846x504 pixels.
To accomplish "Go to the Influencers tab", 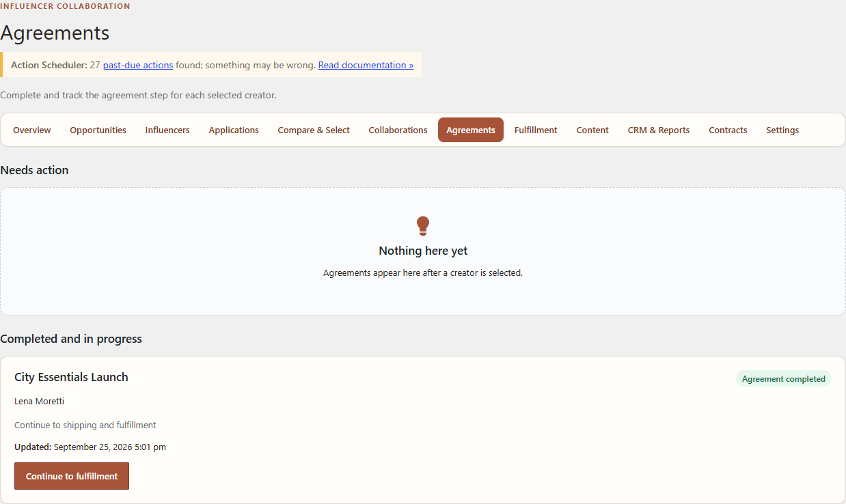I will [x=167, y=130].
